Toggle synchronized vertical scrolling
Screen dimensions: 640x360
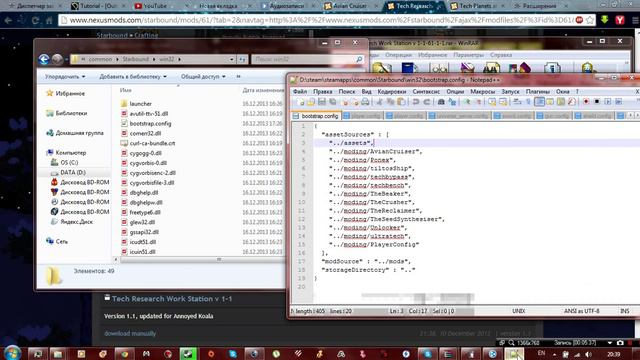492,102
